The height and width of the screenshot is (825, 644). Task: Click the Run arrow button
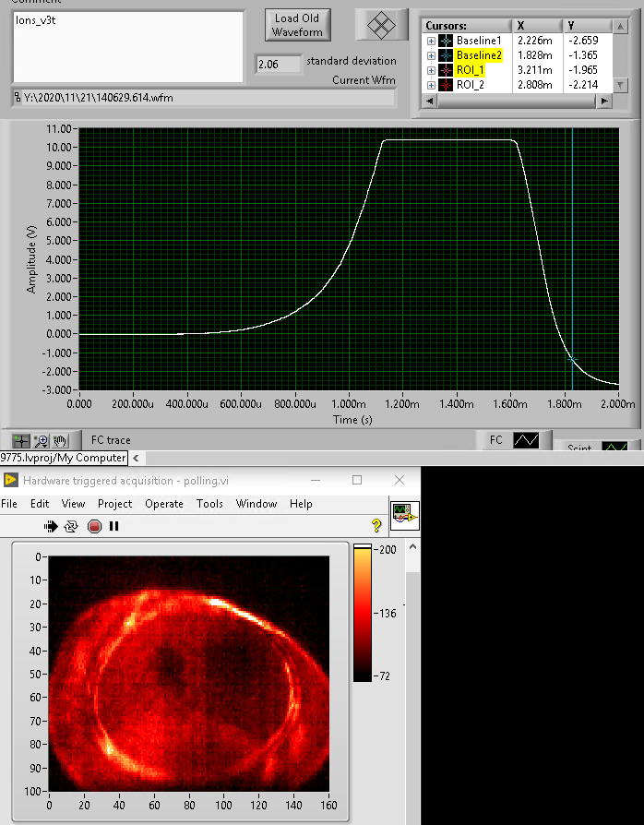point(53,526)
